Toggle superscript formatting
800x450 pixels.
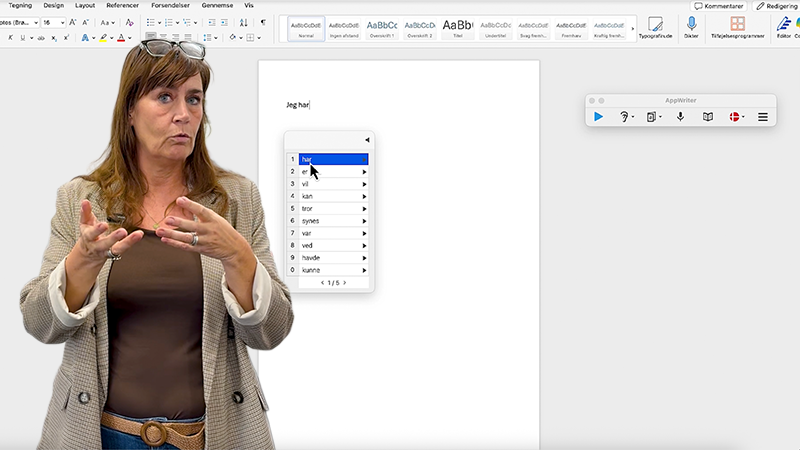tap(66, 38)
